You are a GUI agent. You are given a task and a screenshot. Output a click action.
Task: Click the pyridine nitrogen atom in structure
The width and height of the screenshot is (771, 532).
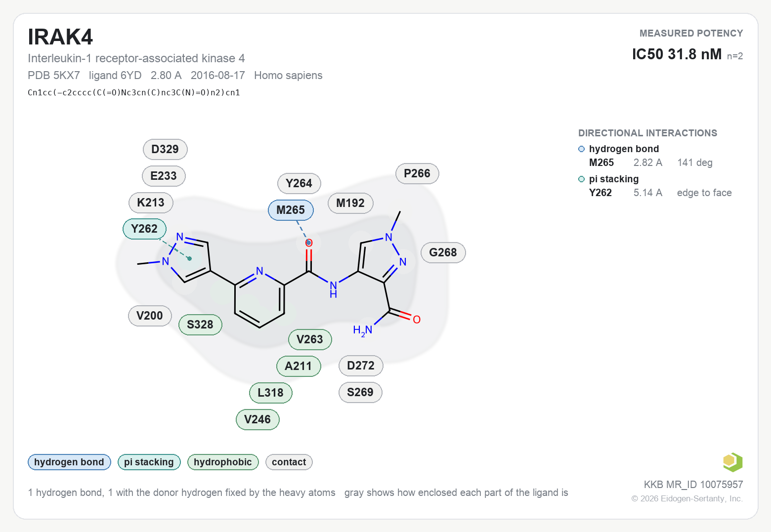click(259, 271)
